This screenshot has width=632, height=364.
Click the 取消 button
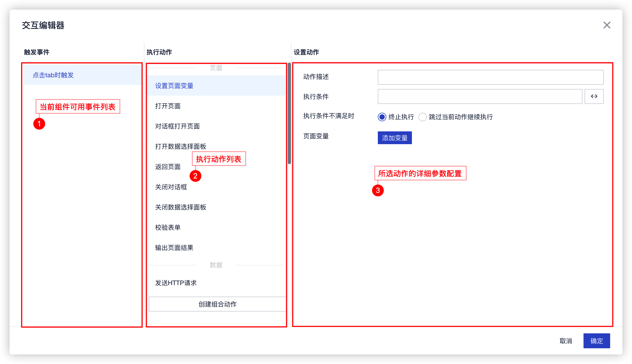(x=566, y=341)
